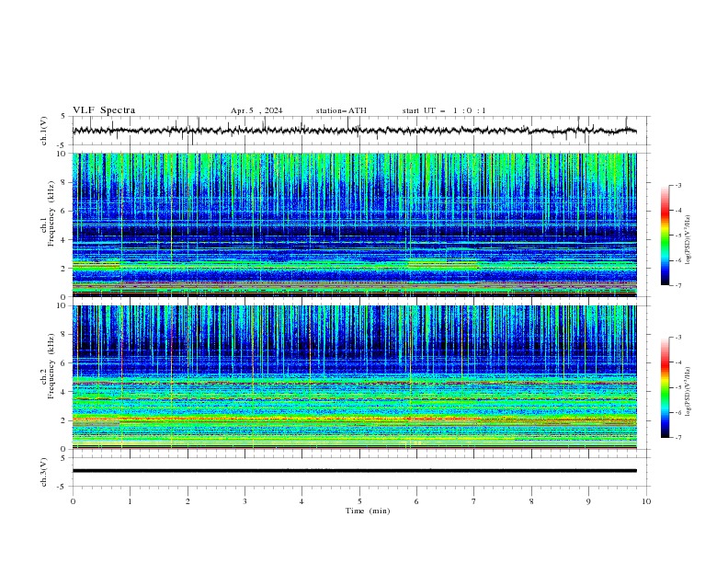Click the ch.2 frequency tick label "4"
This screenshot has height=563, width=728.
click(x=63, y=392)
